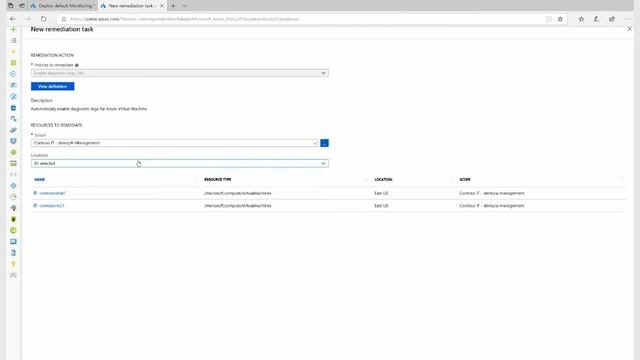Screen dimensions: 640x360
Task: Click the yellow key icon in the sidebar
Action: 13,264
